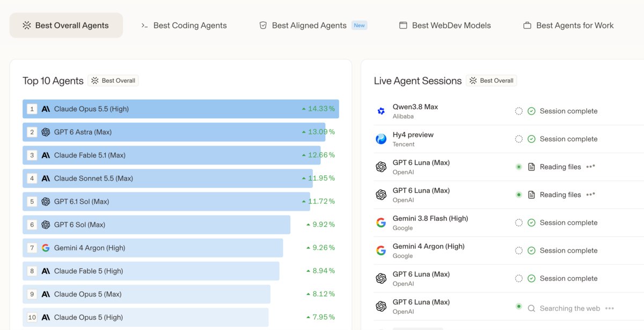Click the Alibaba logo next to Qwen3.8 Max
The height and width of the screenshot is (330, 644).
tap(381, 111)
